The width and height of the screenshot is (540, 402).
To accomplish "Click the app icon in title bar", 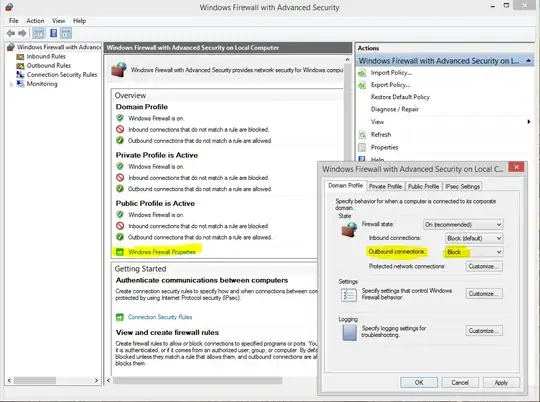I will (x=9, y=7).
